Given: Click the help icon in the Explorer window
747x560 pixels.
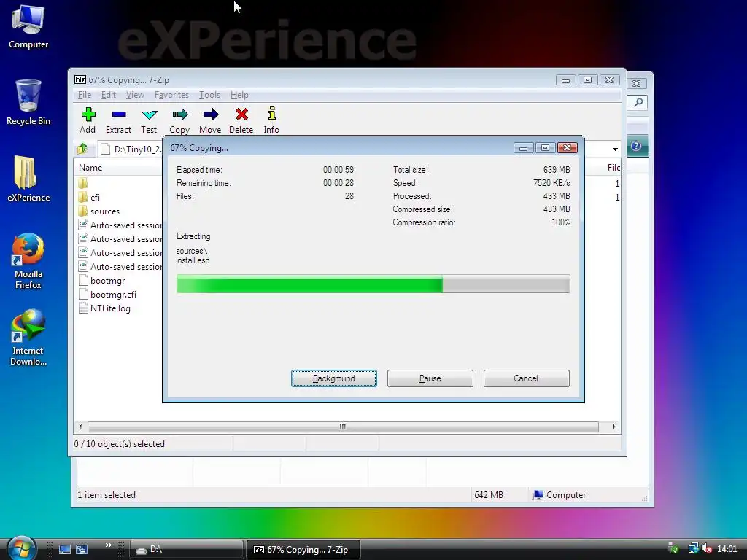Looking at the screenshot, I should [636, 146].
